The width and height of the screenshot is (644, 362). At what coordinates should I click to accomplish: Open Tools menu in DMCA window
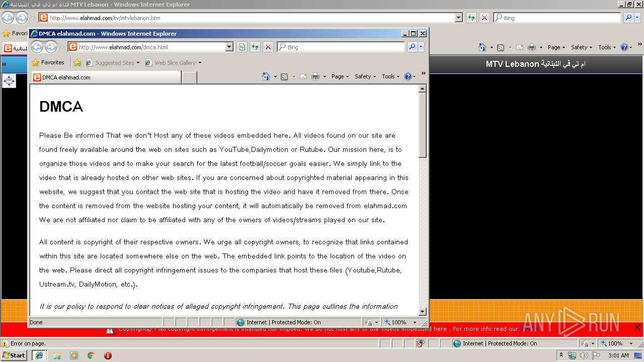[x=390, y=76]
